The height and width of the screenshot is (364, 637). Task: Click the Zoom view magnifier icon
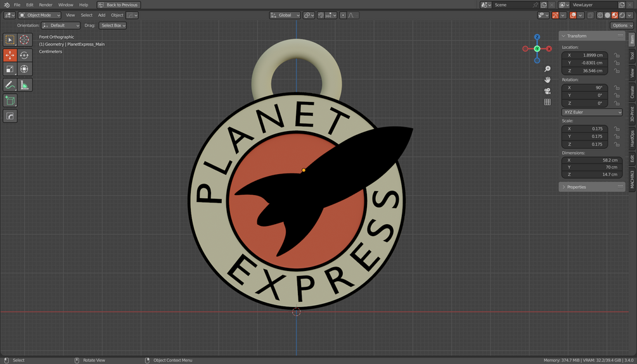(547, 69)
